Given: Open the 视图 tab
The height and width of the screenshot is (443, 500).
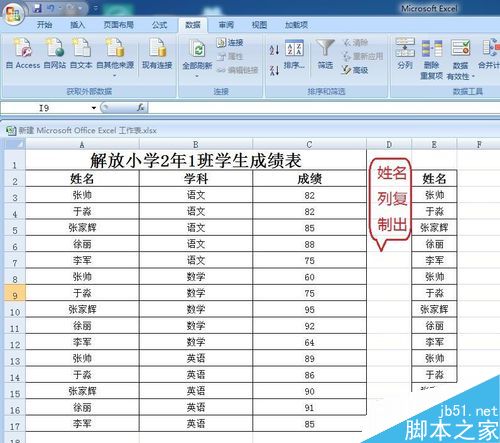Looking at the screenshot, I should 259,25.
